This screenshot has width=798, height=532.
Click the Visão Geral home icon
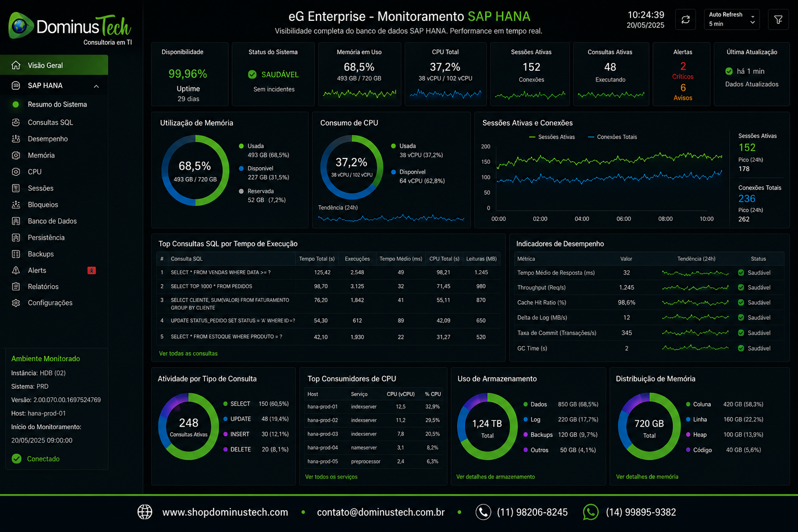pos(16,65)
